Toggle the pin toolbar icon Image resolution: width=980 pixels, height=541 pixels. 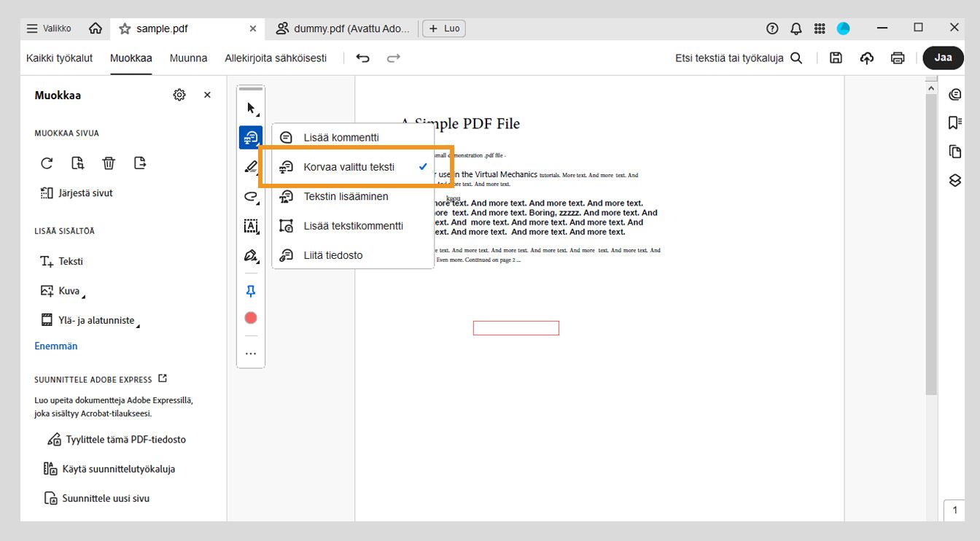coord(251,292)
